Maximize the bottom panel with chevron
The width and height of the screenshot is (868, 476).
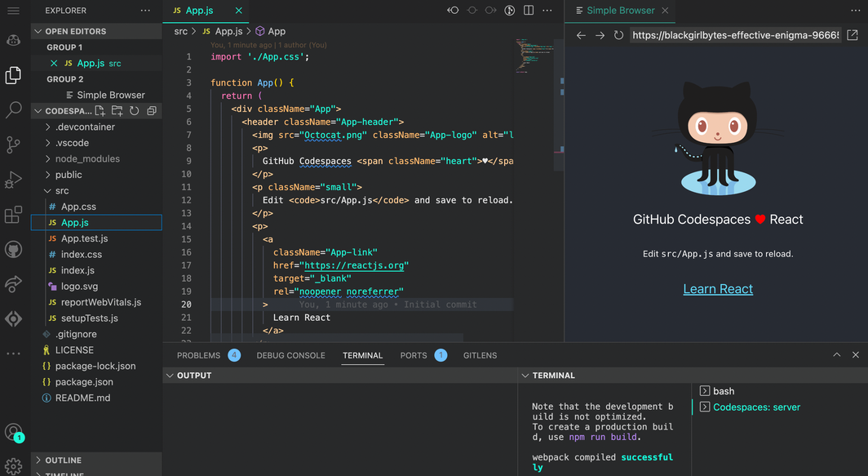click(x=836, y=355)
